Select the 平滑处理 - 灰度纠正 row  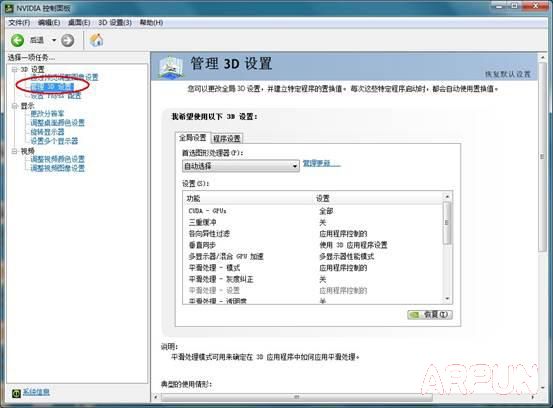[313, 279]
